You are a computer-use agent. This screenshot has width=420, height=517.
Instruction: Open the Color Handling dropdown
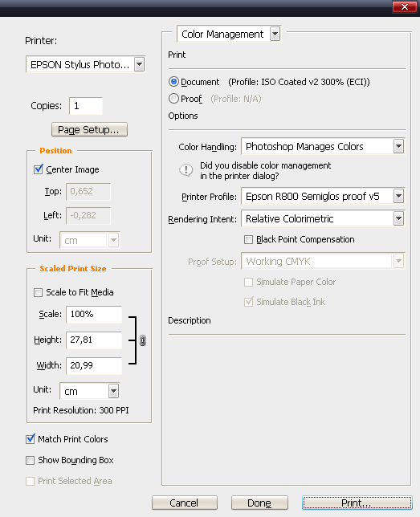tap(323, 146)
